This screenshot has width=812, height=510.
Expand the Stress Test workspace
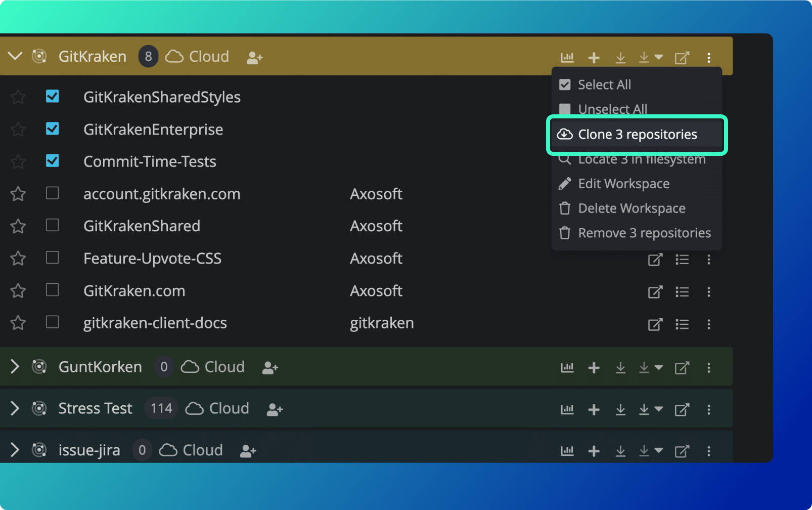click(15, 408)
